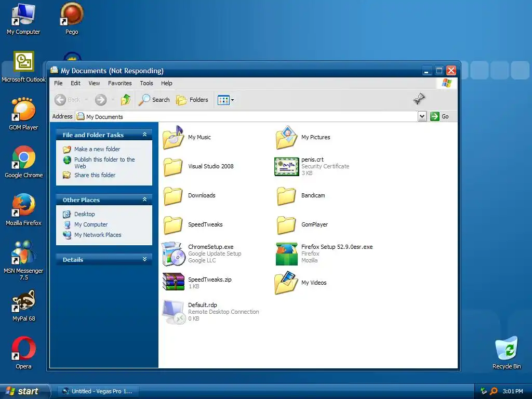Screen dimensions: 532x399
Task: Select the SpeedTweaks.zip archive icon
Action: tap(174, 282)
